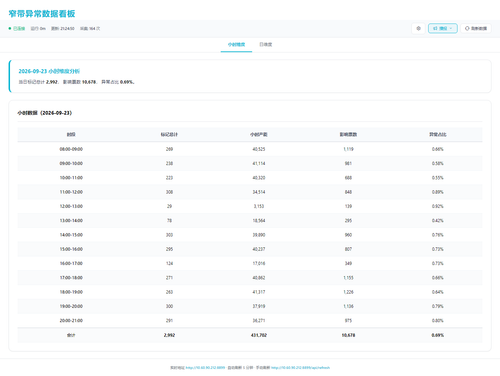
Task: Select the 19:00-20:00 time slot cell
Action: [71, 306]
